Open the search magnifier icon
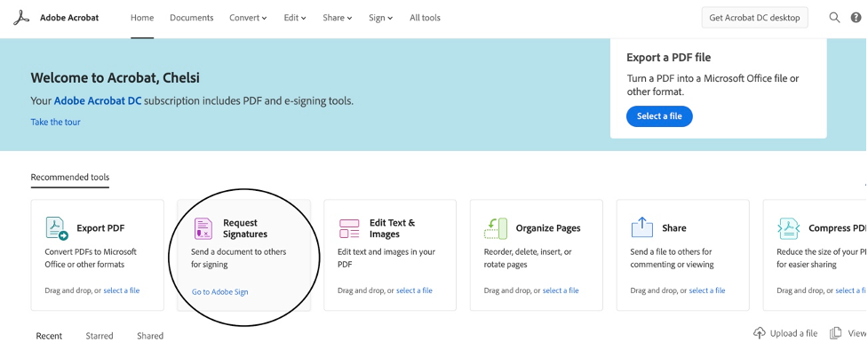Viewport: 868px width, 342px height. (834, 18)
